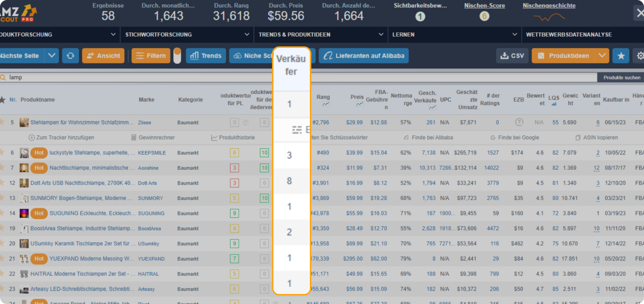Expand the Stichwortforschung chevron
644x304 pixels.
click(247, 35)
